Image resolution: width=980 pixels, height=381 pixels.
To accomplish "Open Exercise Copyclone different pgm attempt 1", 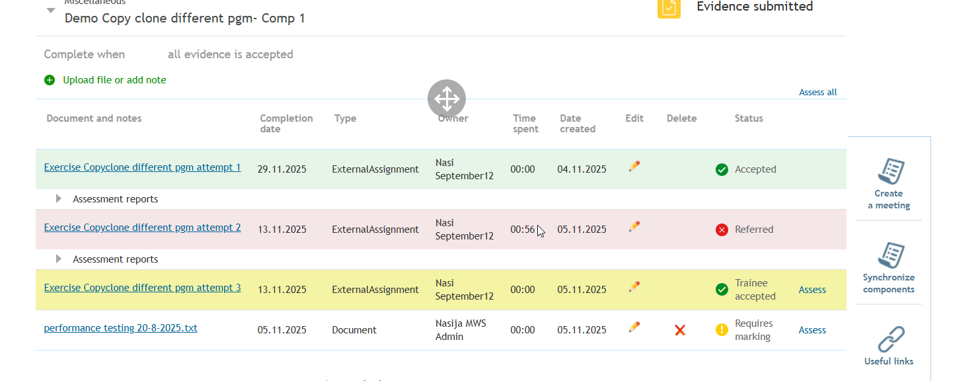I will pyautogui.click(x=142, y=167).
